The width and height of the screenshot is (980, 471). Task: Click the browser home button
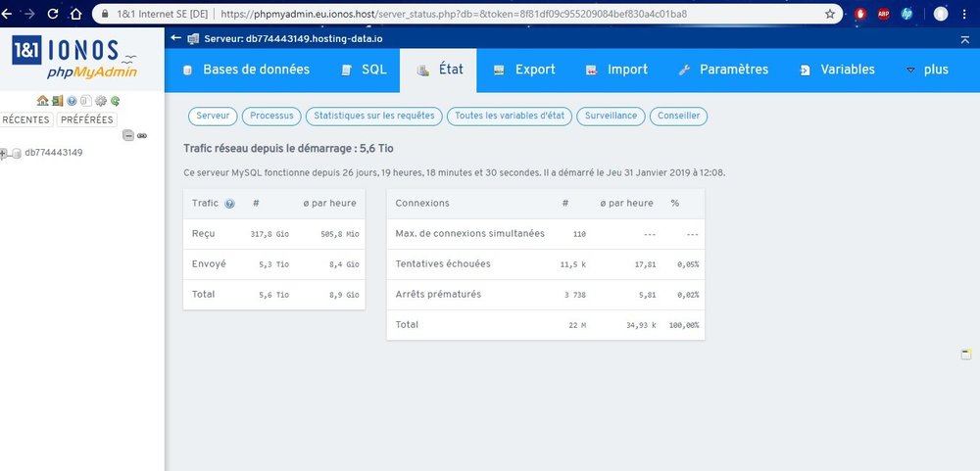point(75,14)
